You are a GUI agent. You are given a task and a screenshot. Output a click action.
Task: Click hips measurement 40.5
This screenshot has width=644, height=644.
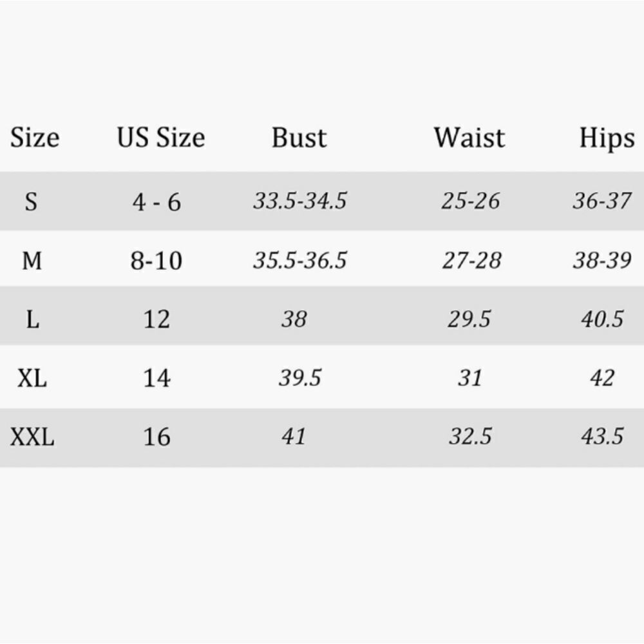point(602,319)
